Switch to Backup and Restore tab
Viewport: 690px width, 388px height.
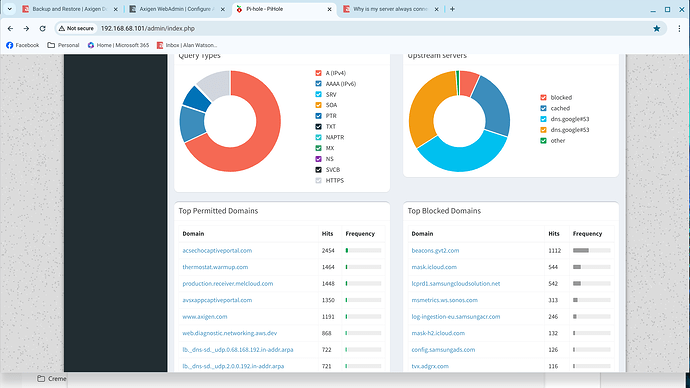[70, 9]
